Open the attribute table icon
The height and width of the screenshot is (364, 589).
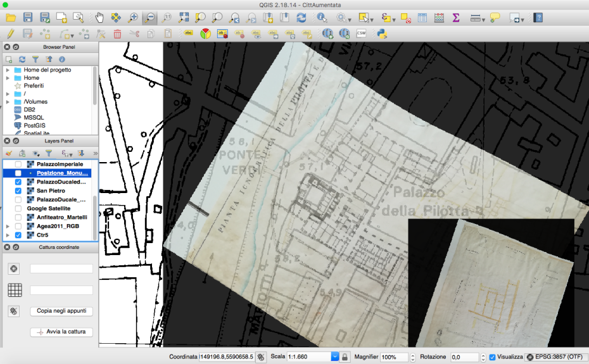pyautogui.click(x=422, y=18)
